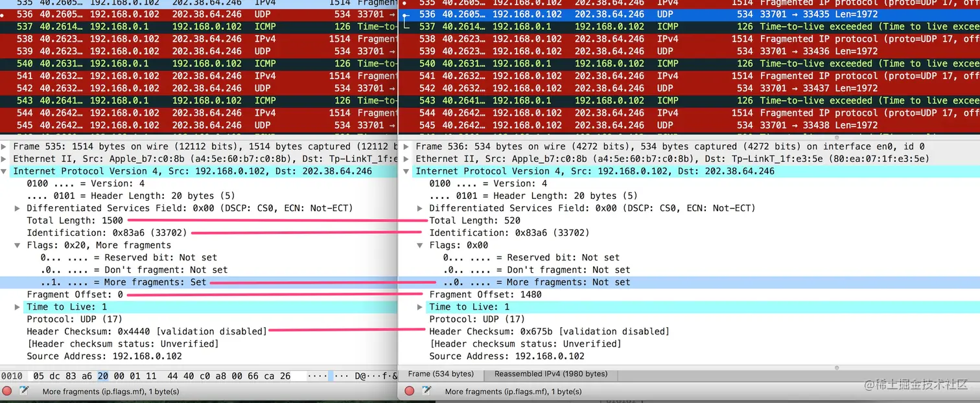Click Version: 4 line in left window

click(x=86, y=183)
